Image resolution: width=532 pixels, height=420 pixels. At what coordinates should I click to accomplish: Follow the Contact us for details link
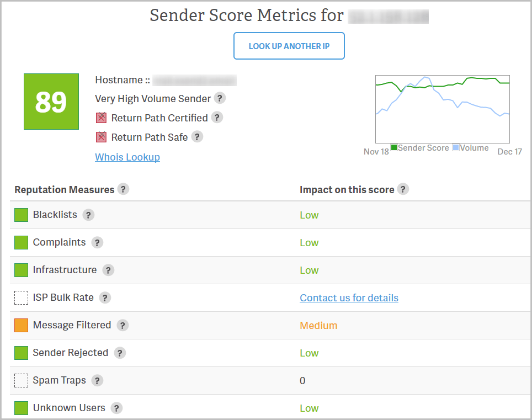click(349, 297)
